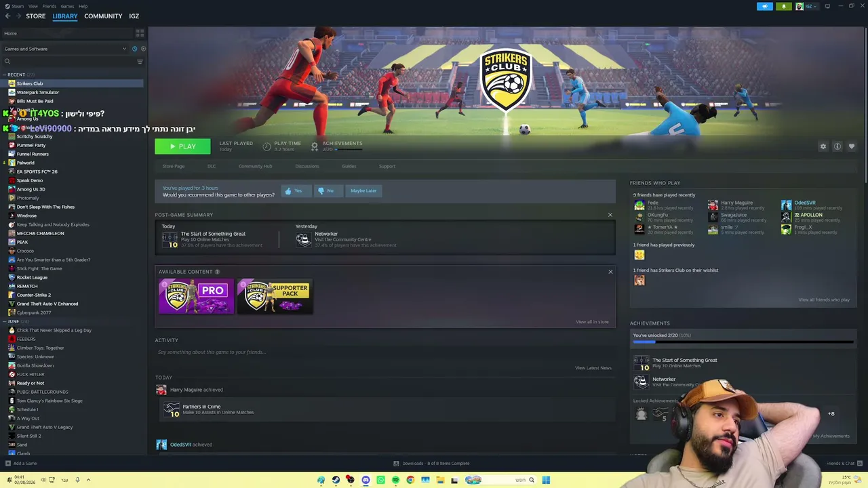The width and height of the screenshot is (868, 488).
Task: Select Maybe Later for recommendation
Action: click(x=363, y=190)
